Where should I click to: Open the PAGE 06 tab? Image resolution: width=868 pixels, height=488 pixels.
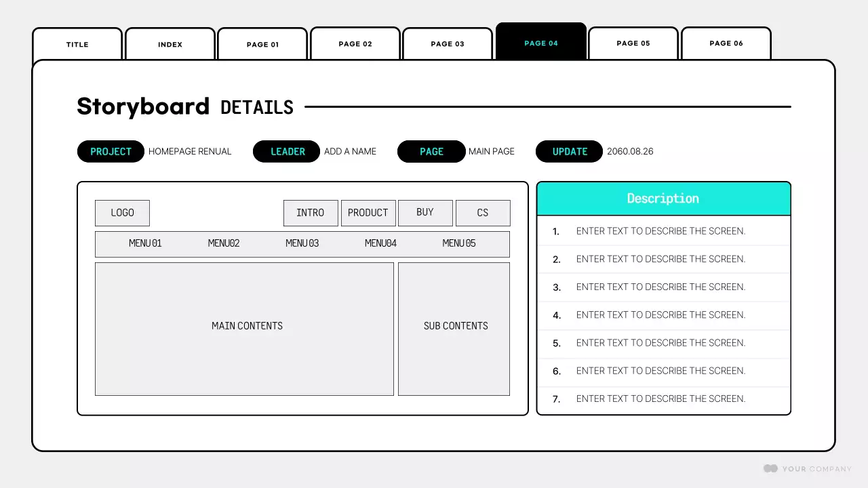[726, 43]
